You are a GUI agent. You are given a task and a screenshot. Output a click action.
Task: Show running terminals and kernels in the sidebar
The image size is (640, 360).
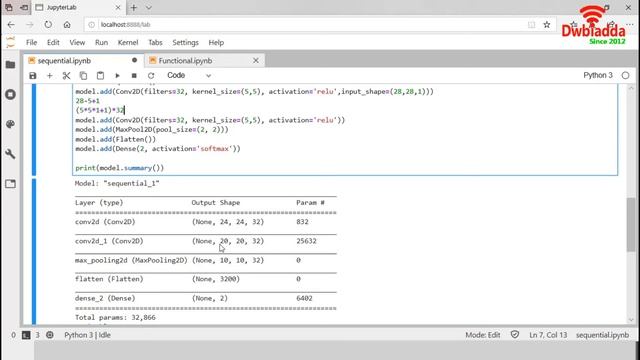coord(11,94)
